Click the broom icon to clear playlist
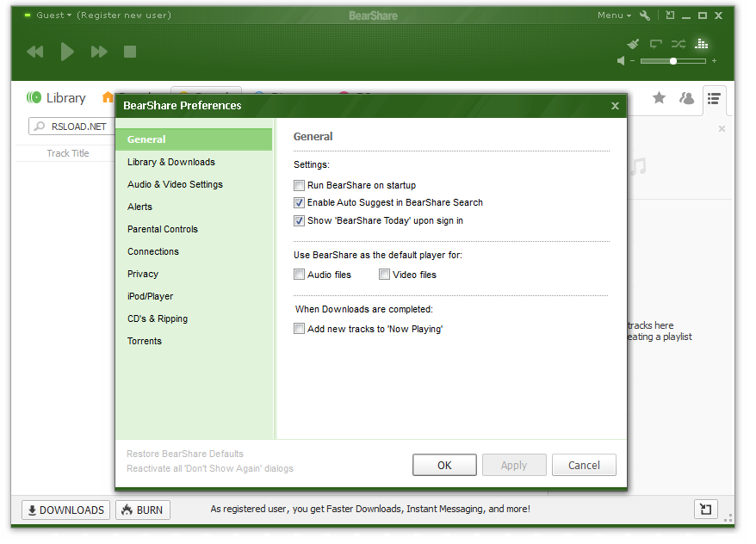Image resolution: width=756 pixels, height=544 pixels. (633, 44)
